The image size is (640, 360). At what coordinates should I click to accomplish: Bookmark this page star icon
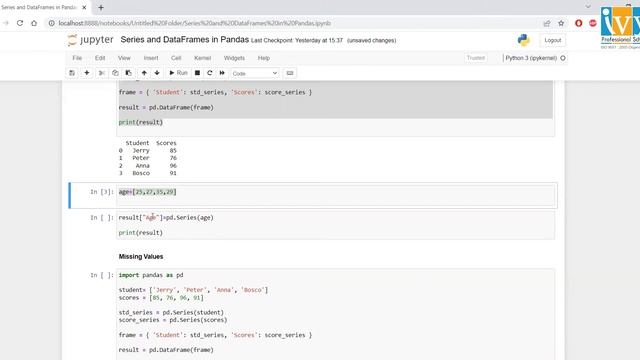pyautogui.click(x=561, y=23)
